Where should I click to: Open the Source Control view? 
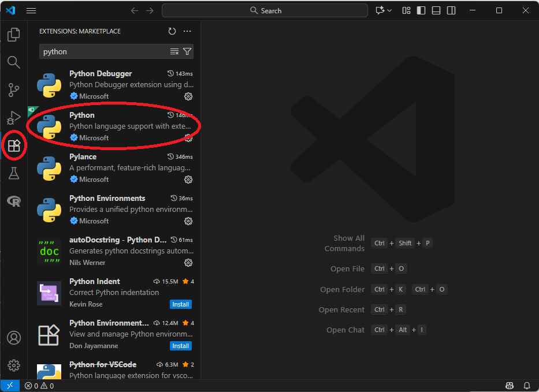[x=13, y=90]
